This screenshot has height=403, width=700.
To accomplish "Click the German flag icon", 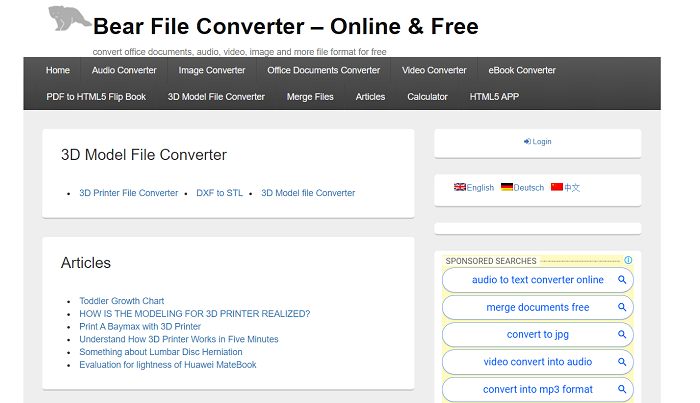I will [507, 187].
